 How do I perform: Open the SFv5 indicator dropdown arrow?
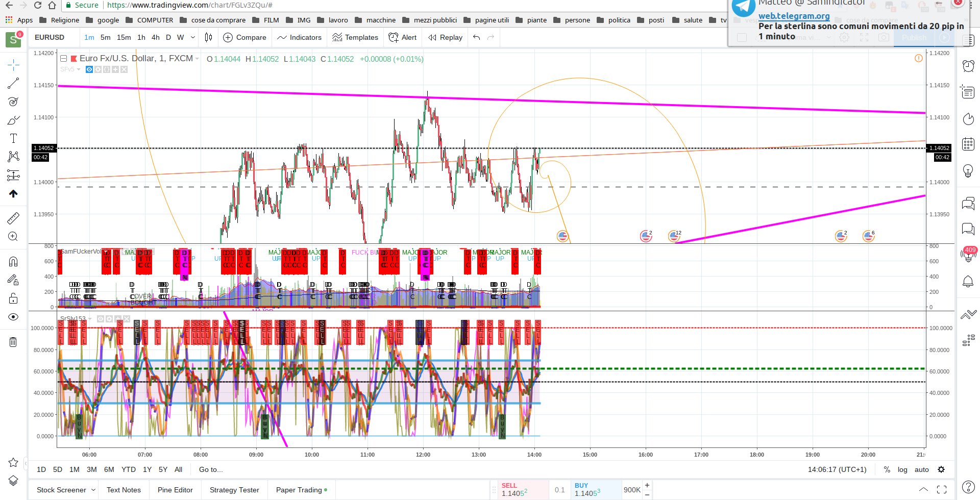tap(79, 69)
